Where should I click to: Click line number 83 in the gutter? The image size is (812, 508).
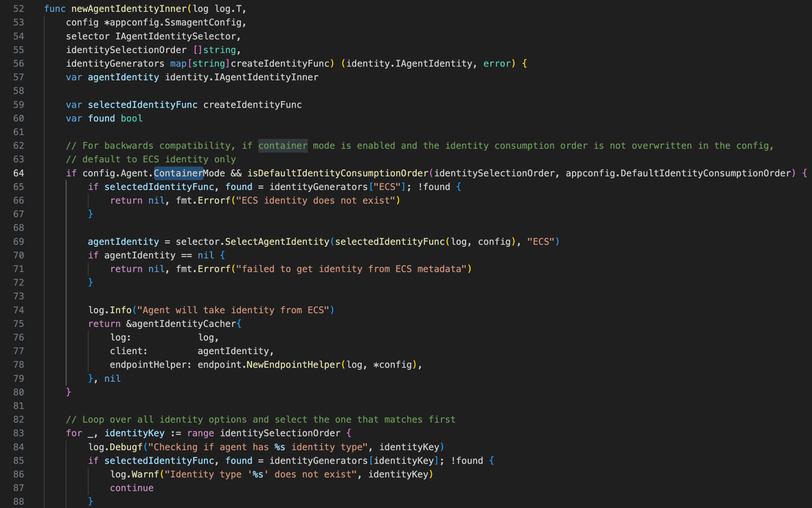click(18, 433)
